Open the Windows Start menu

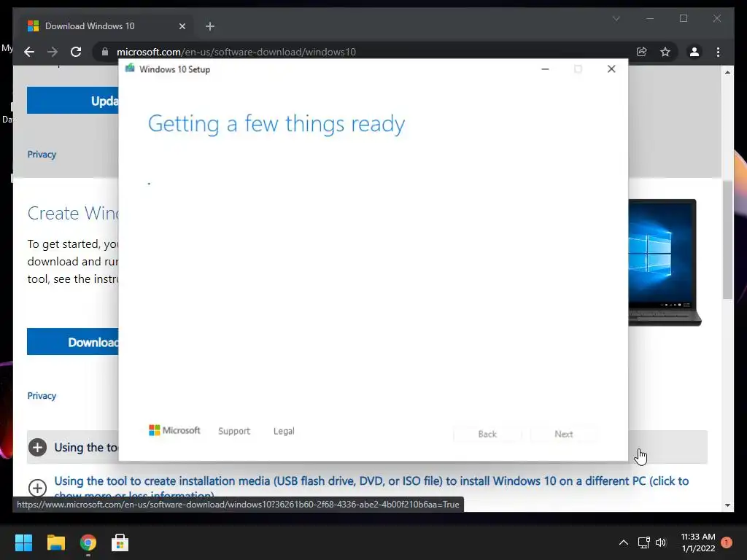tap(23, 542)
